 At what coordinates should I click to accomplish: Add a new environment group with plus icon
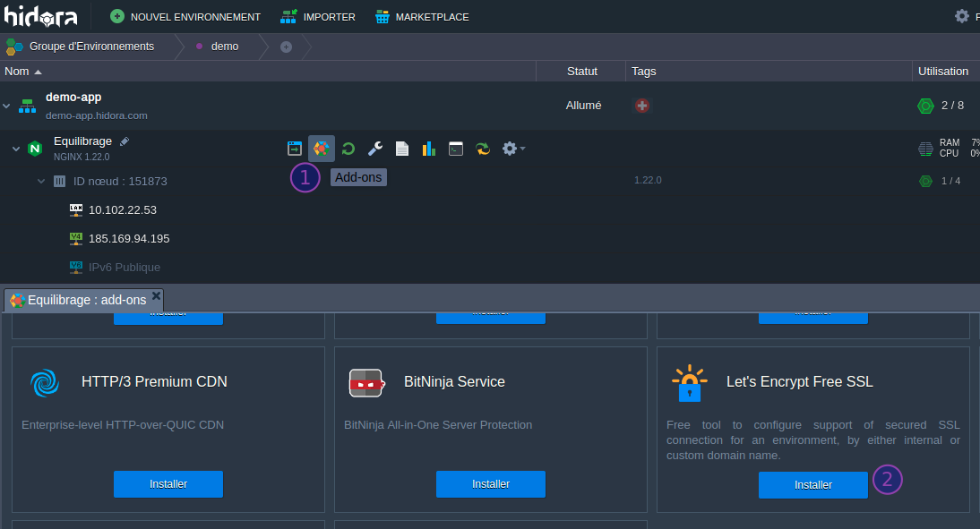click(287, 47)
